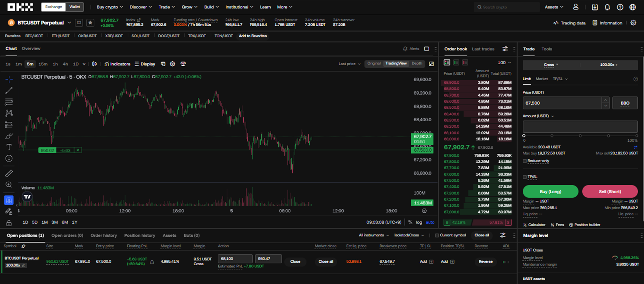Show sell orders only in order book
Image resolution: width=644 pixels, height=284 pixels.
[465, 62]
